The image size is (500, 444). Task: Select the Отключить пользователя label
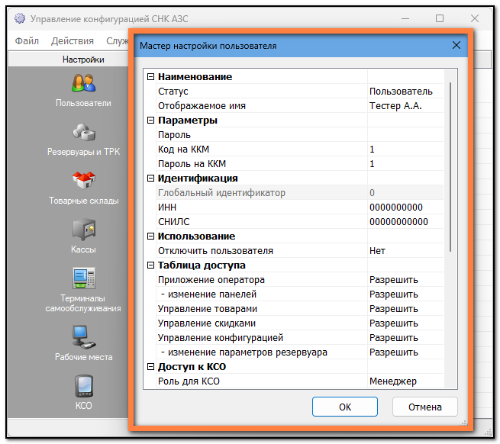(215, 251)
